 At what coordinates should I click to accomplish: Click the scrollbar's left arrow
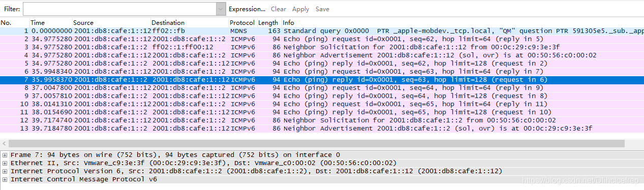4,144
